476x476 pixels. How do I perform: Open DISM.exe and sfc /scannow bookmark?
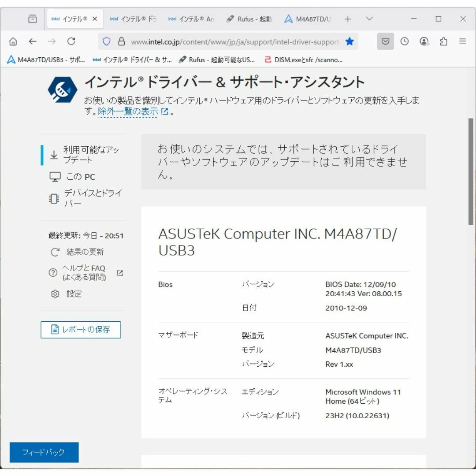pyautogui.click(x=304, y=60)
